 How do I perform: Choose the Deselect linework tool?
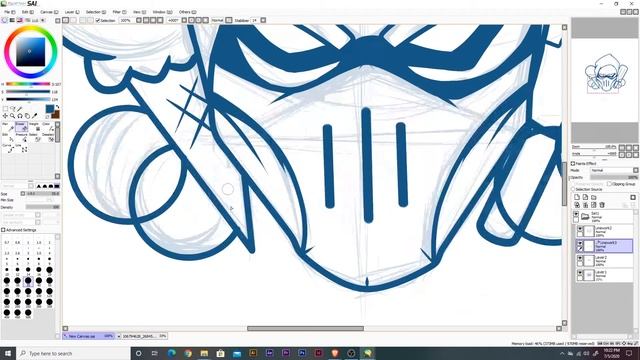pyautogui.click(x=47, y=138)
